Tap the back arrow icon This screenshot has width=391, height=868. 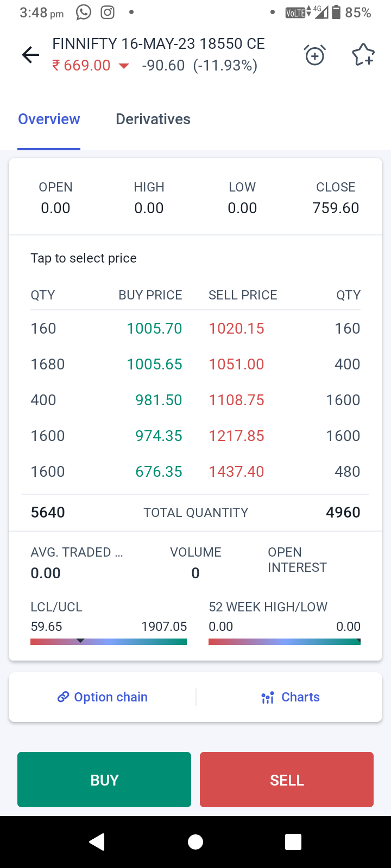pyautogui.click(x=30, y=55)
